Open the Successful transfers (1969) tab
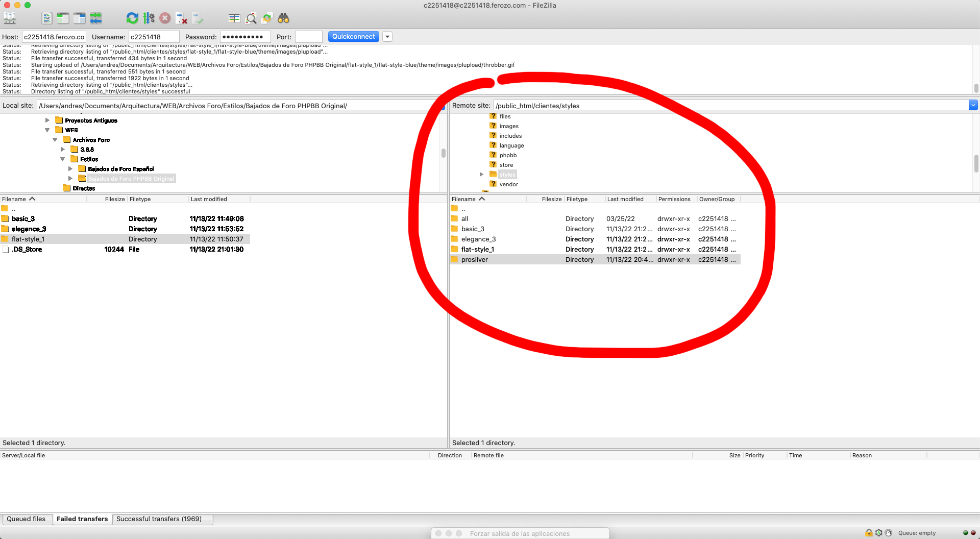980x539 pixels. click(x=159, y=519)
